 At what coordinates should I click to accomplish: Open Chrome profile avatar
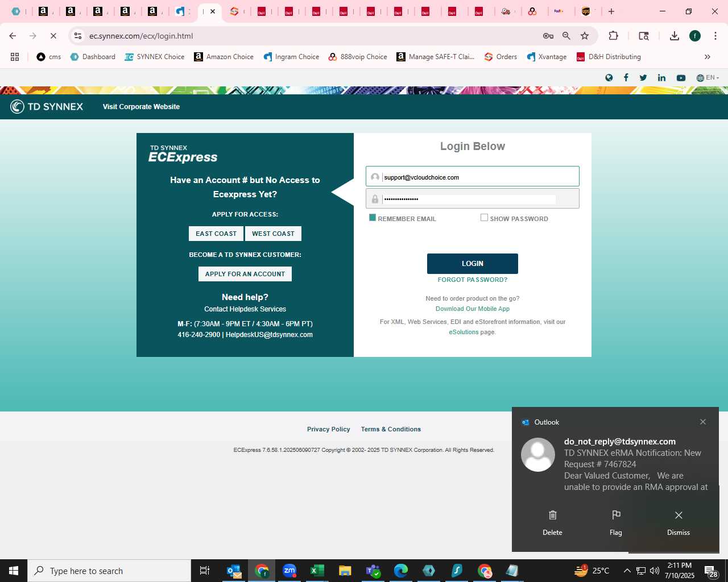coord(695,36)
